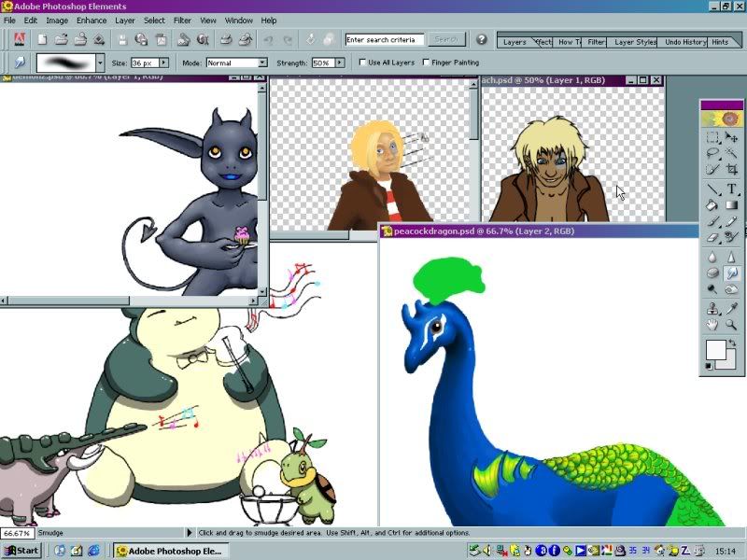Select the Dodge tool

712,289
